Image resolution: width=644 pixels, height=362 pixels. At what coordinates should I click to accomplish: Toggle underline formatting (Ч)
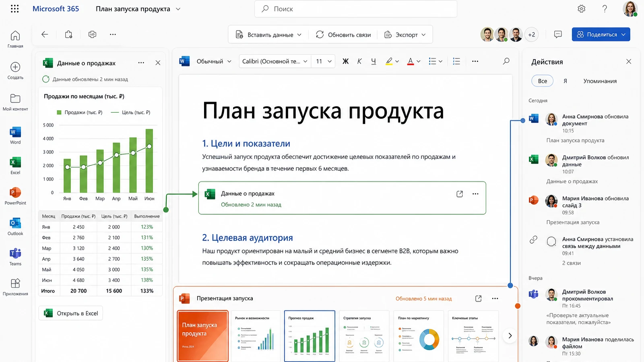374,61
